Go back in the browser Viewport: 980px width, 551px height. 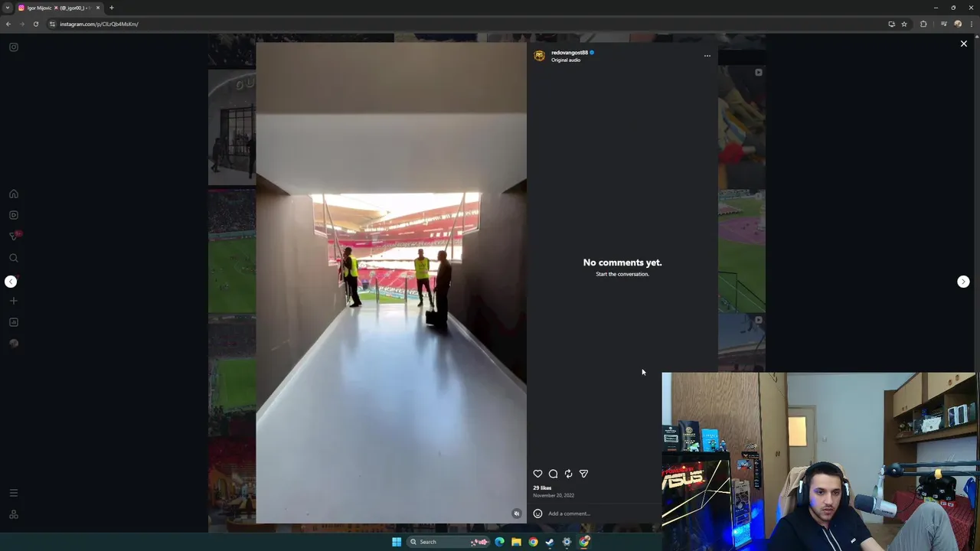8,24
